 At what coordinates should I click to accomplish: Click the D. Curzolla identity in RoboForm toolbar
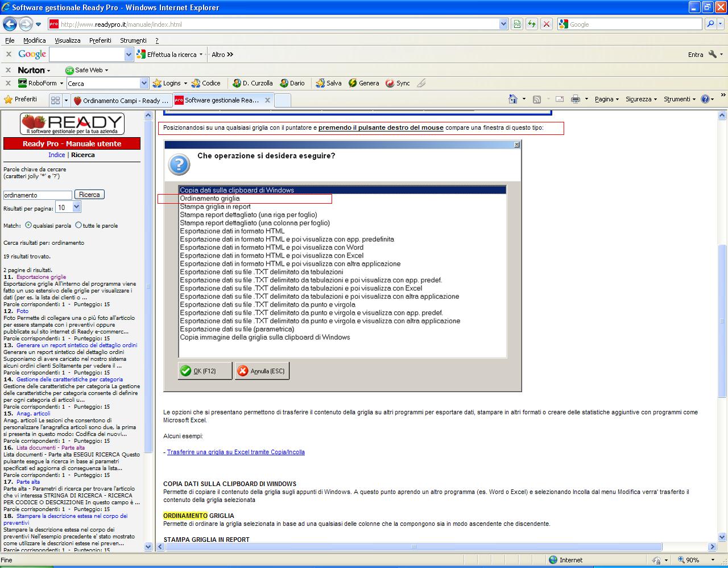pos(253,83)
